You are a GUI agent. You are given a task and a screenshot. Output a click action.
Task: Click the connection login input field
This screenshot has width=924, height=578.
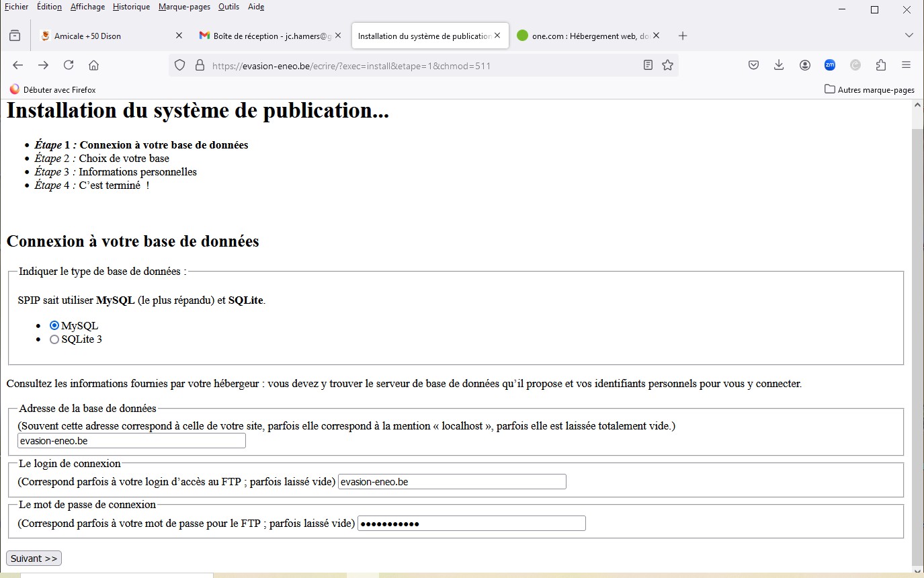(x=452, y=482)
